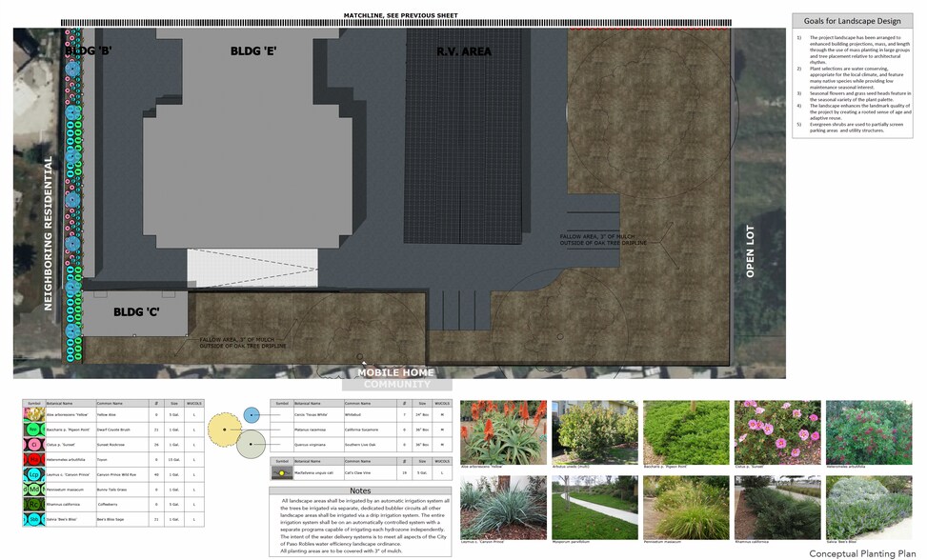Select the Cat's Claw Vine legend symbol
This screenshot has width=927, height=560.
282,471
